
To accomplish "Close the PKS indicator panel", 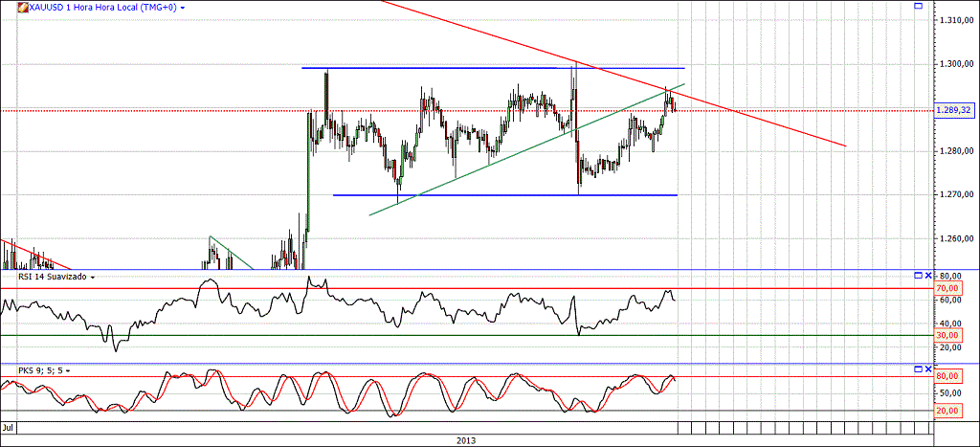I will tap(928, 369).
